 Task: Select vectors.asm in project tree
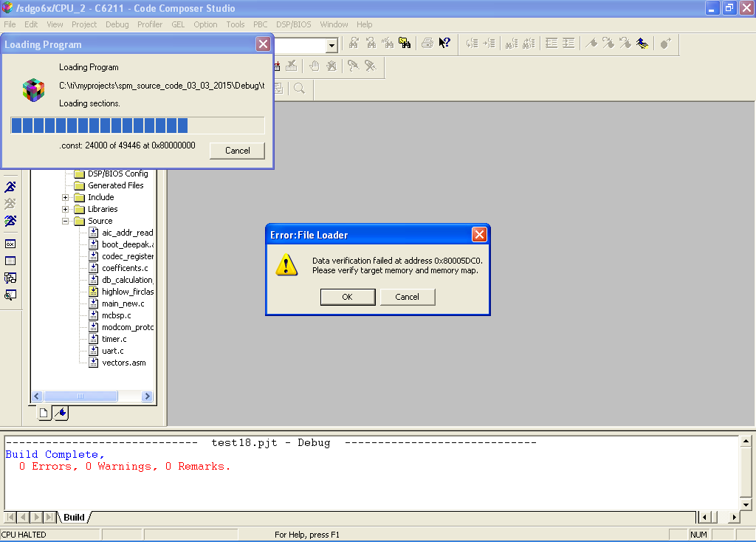pyautogui.click(x=124, y=363)
